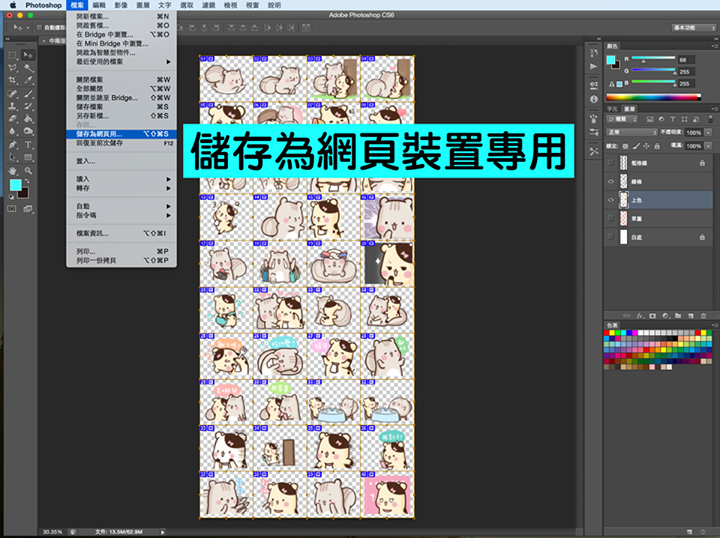Screen dimensions: 720x538
Task: Select the Polygonal Lasso tool
Action: [x=13, y=68]
